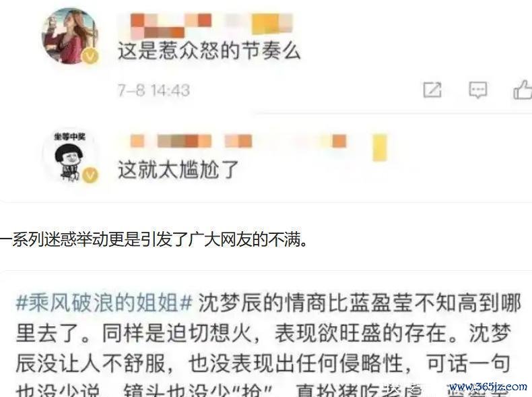Like the comment with the thumbs-up icon
The height and width of the screenshot is (397, 532).
[x=523, y=90]
